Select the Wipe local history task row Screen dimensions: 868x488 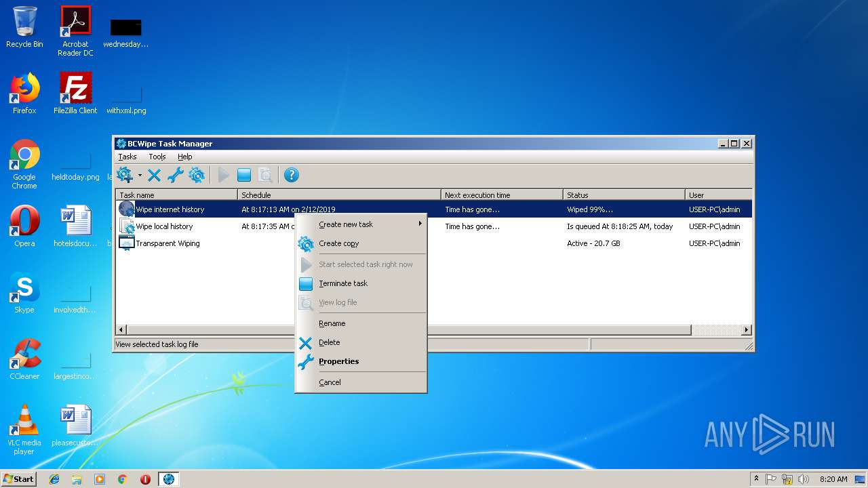coord(434,226)
